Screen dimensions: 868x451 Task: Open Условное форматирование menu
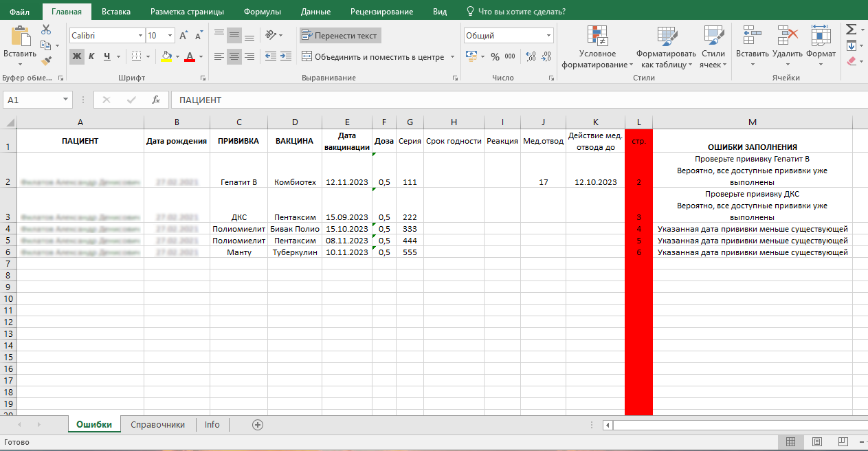pos(597,47)
